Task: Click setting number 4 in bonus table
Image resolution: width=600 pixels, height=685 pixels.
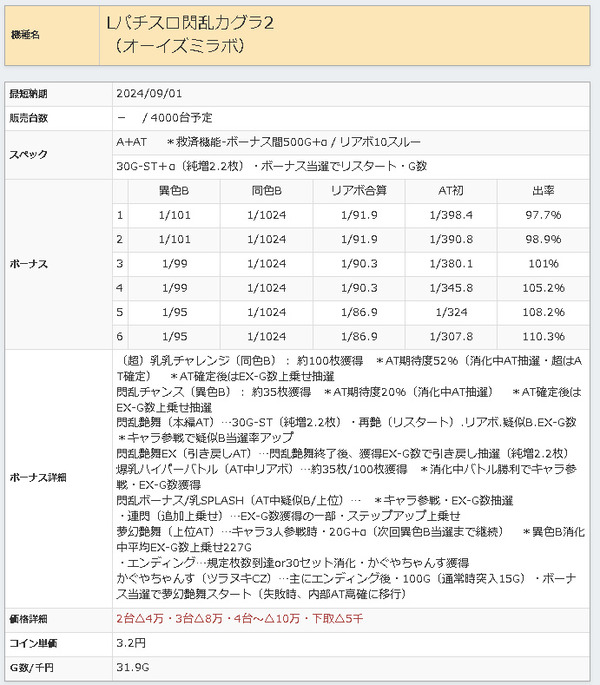Action: [120, 288]
